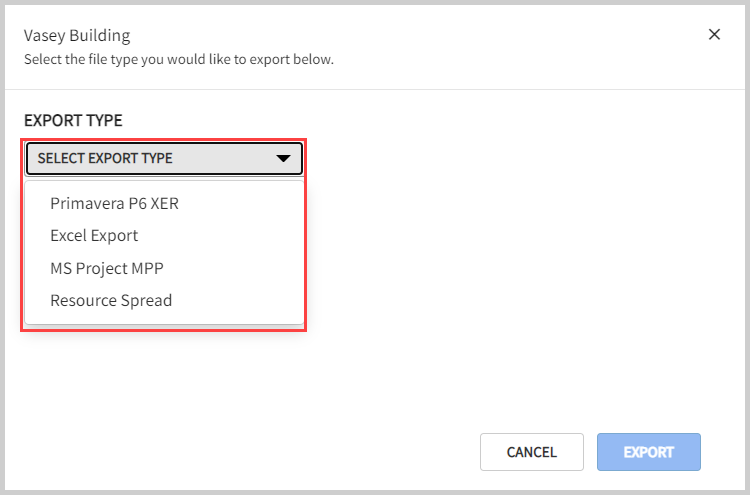Dismiss the dialog with the X icon
This screenshot has height=495, width=750.
pos(714,35)
